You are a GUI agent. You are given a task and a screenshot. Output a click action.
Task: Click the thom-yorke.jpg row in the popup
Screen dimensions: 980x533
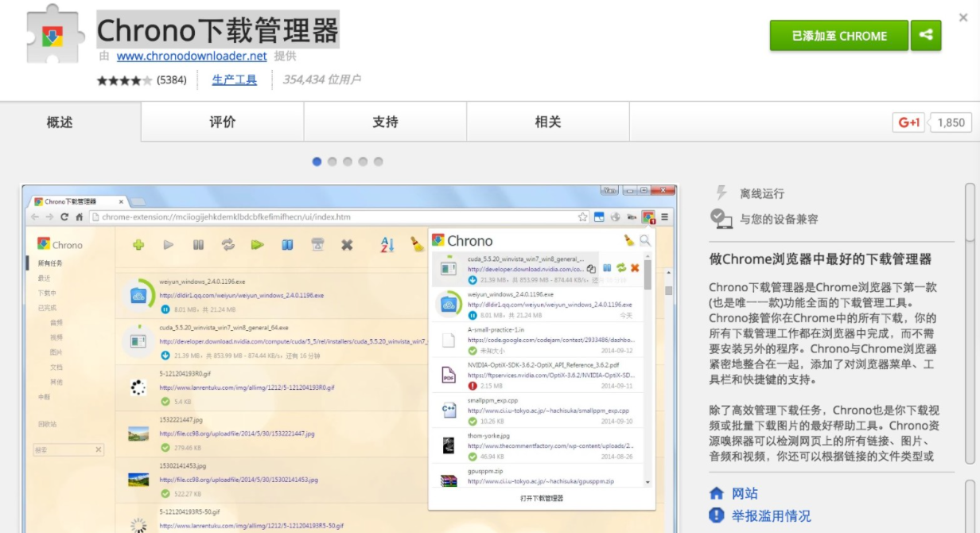click(x=538, y=445)
